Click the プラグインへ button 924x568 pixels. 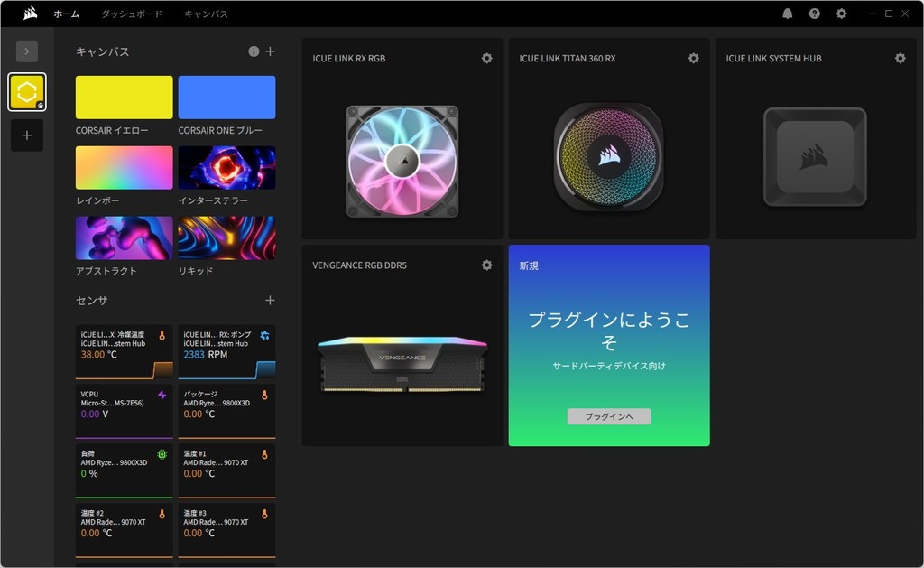[609, 416]
